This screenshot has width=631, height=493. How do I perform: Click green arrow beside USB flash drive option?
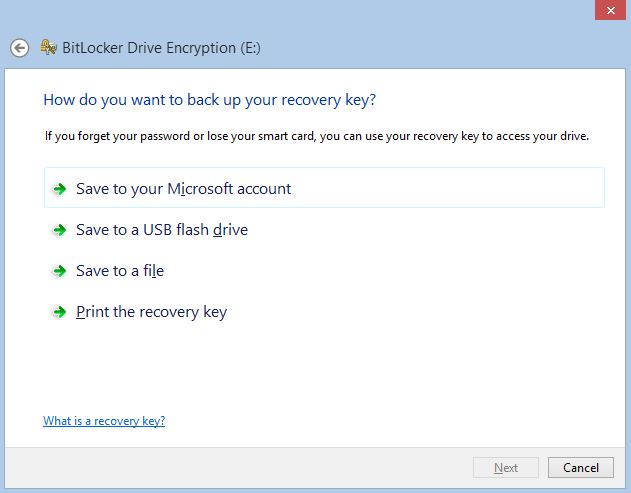pyautogui.click(x=60, y=230)
